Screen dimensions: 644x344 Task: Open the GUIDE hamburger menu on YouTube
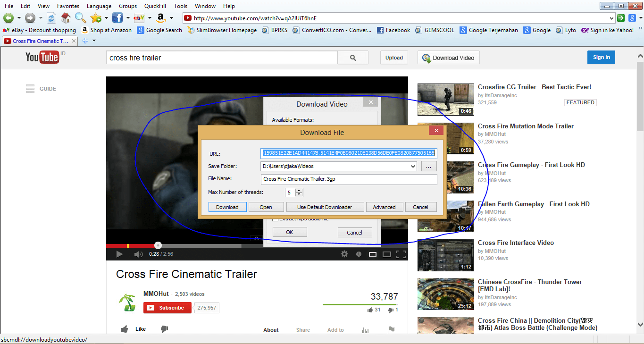click(x=29, y=88)
